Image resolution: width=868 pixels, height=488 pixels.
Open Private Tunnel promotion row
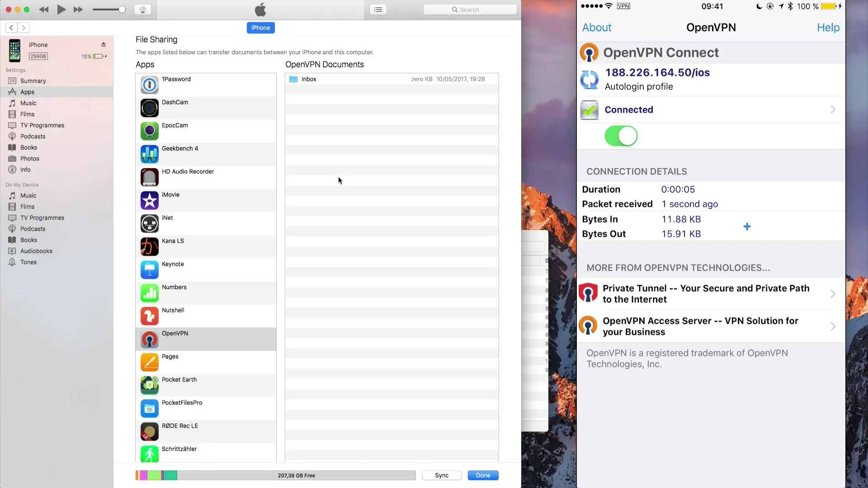711,294
